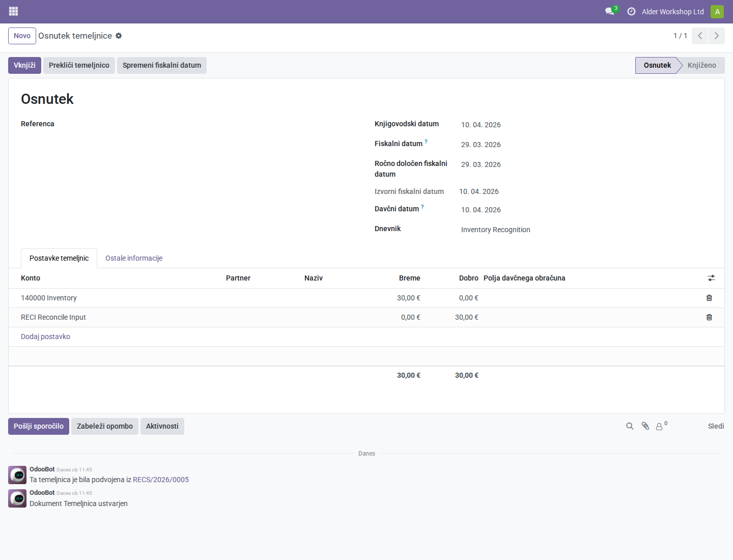Delete the RECI Reconcile Input line
The width and height of the screenshot is (733, 560).
pyautogui.click(x=709, y=317)
